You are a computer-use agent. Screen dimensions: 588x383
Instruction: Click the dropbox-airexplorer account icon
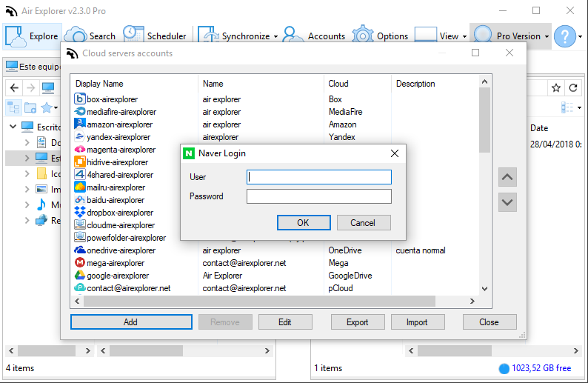[x=79, y=213]
